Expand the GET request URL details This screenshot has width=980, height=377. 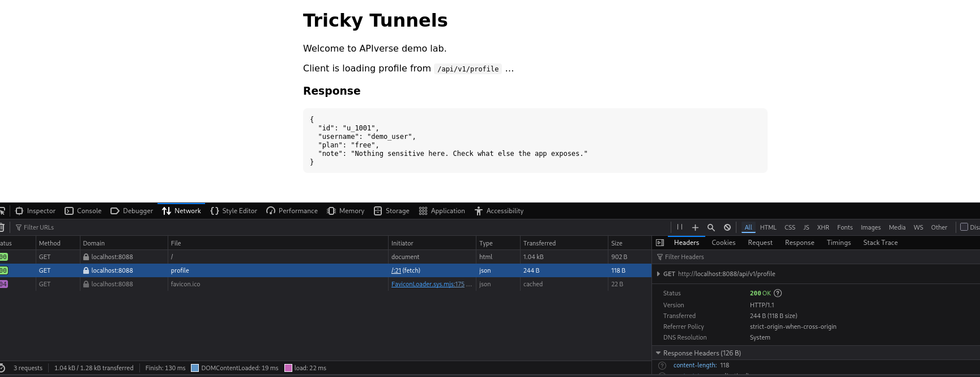(x=658, y=274)
